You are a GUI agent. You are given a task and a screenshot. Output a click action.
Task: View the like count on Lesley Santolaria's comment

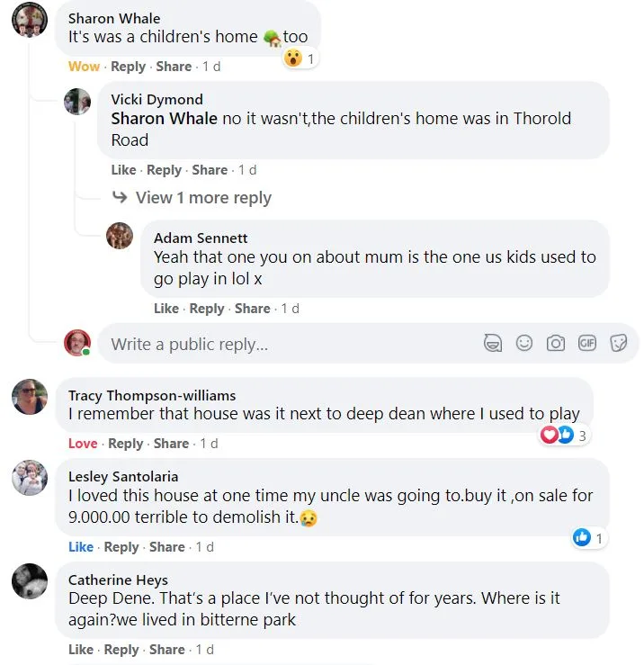click(x=588, y=538)
